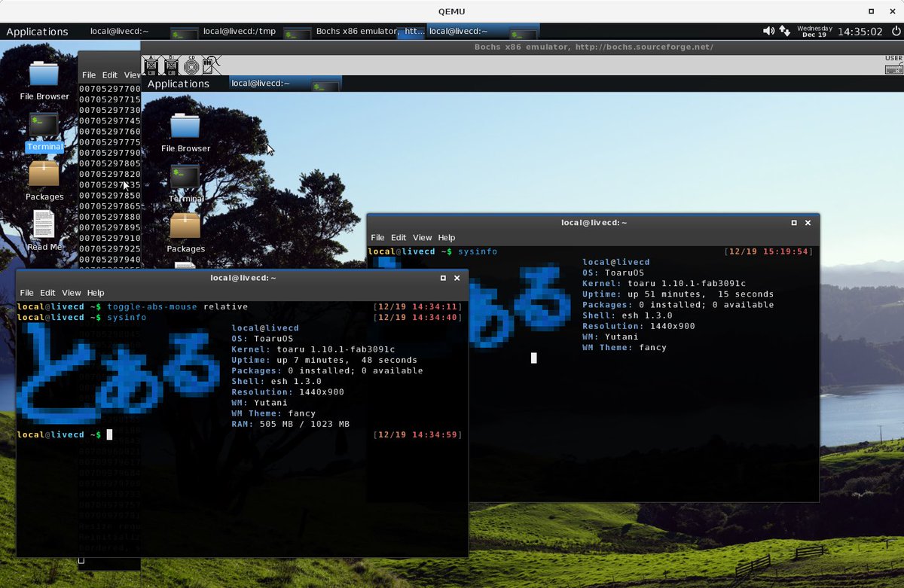Screen dimensions: 904x588
Task: Click 'RAM: 505 MB / 1023 MB' line
Action: click(291, 425)
